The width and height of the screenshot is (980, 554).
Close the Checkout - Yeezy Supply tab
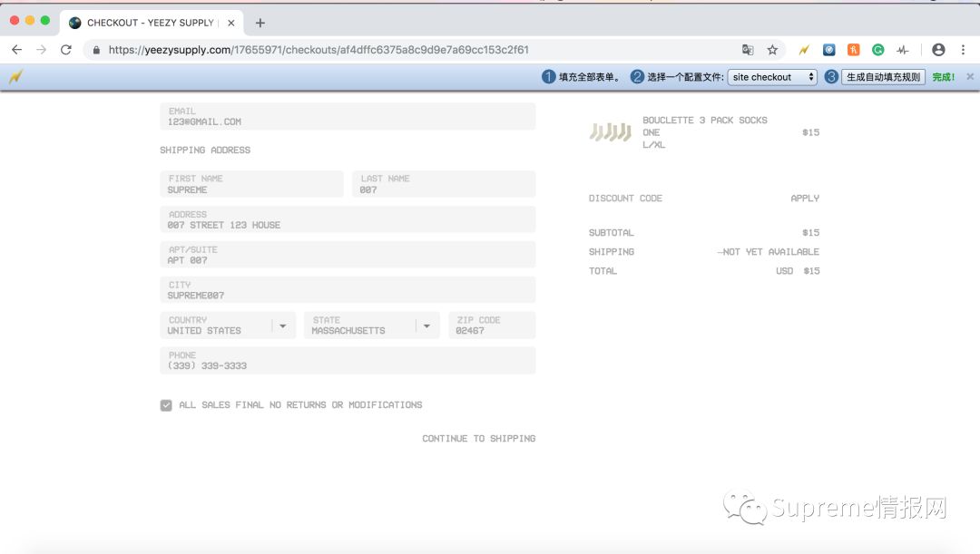[x=231, y=23]
